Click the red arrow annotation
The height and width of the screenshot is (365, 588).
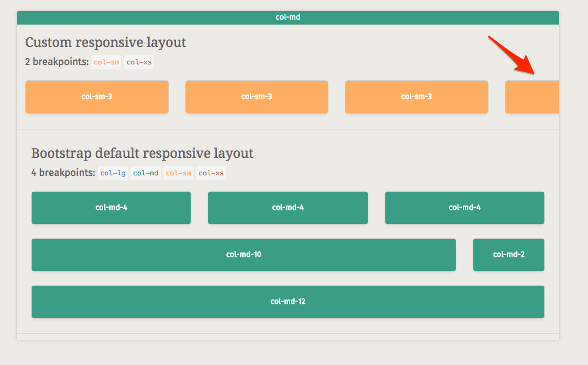(x=512, y=55)
